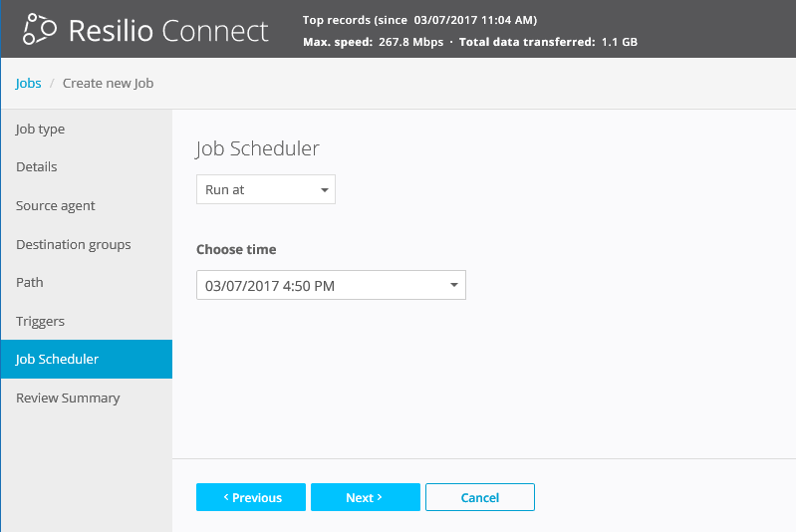This screenshot has height=532, width=796.
Task: Click the Run at dropdown arrow
Action: coord(324,189)
